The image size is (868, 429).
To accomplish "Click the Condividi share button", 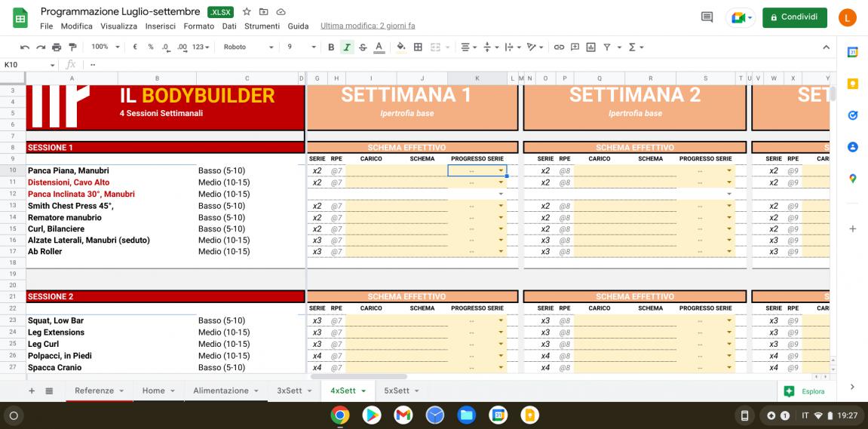I will [794, 17].
